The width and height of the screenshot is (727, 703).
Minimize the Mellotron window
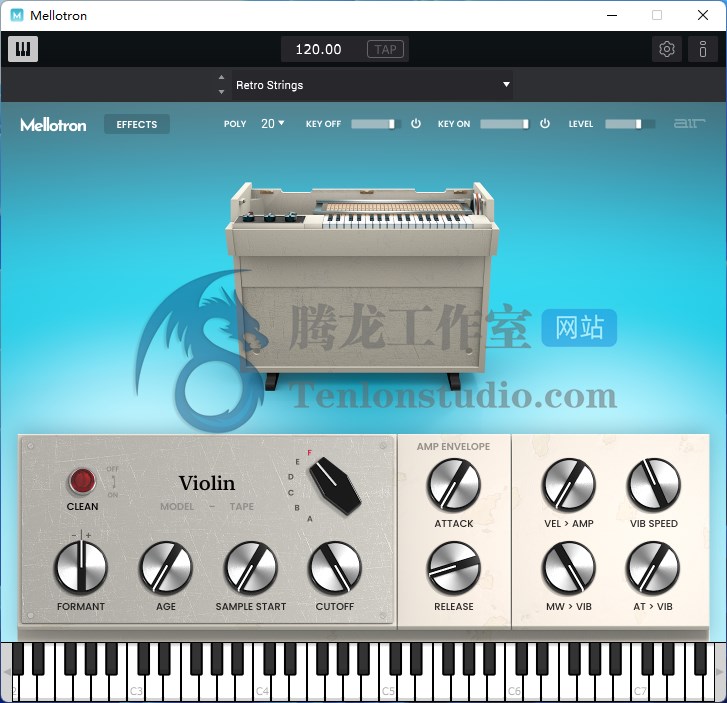point(612,15)
